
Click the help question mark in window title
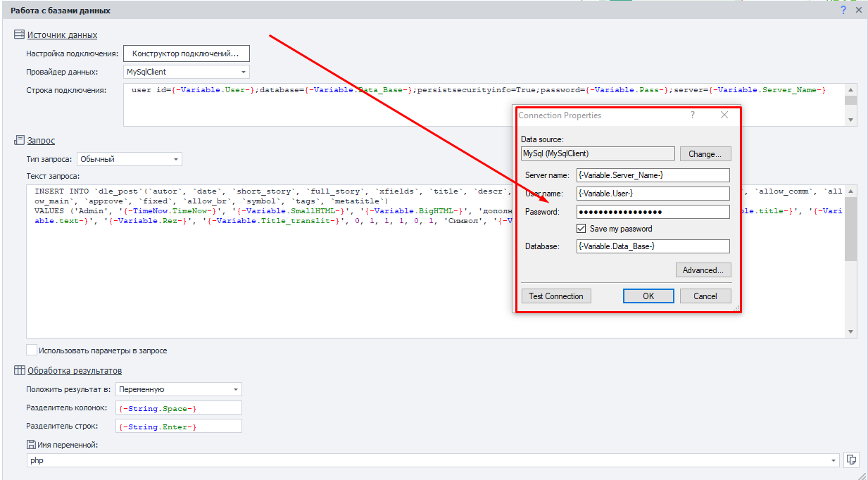(x=843, y=11)
